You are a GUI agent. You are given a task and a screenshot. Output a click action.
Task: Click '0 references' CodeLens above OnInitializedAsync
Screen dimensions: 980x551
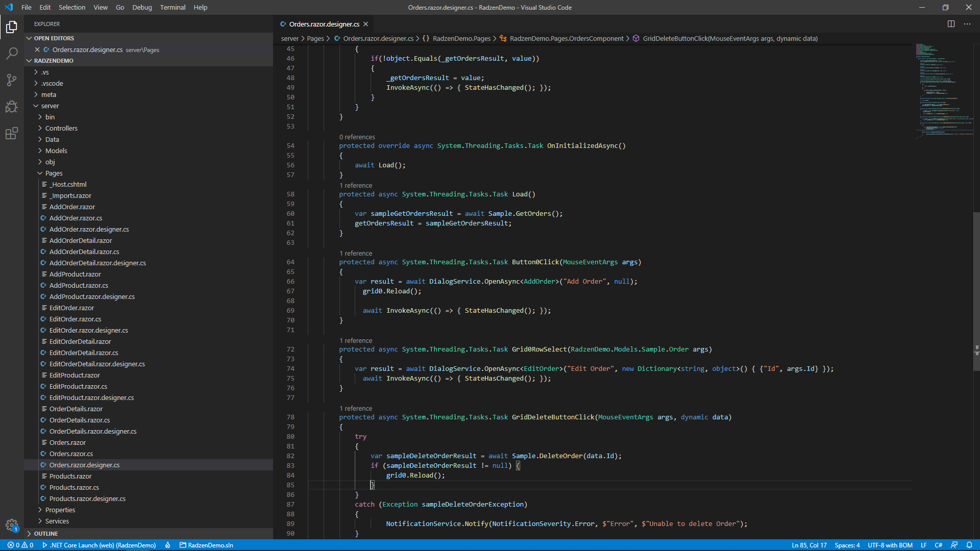(x=357, y=137)
